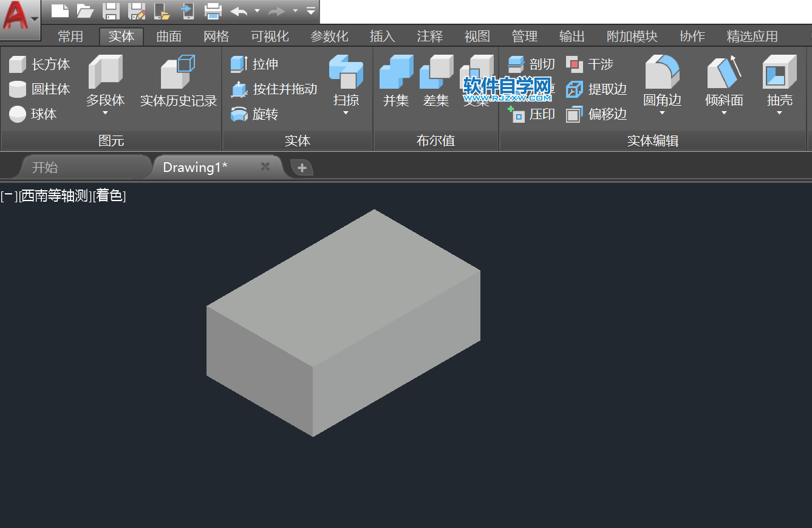Switch to the 精选应用 ribbon tab

point(752,36)
